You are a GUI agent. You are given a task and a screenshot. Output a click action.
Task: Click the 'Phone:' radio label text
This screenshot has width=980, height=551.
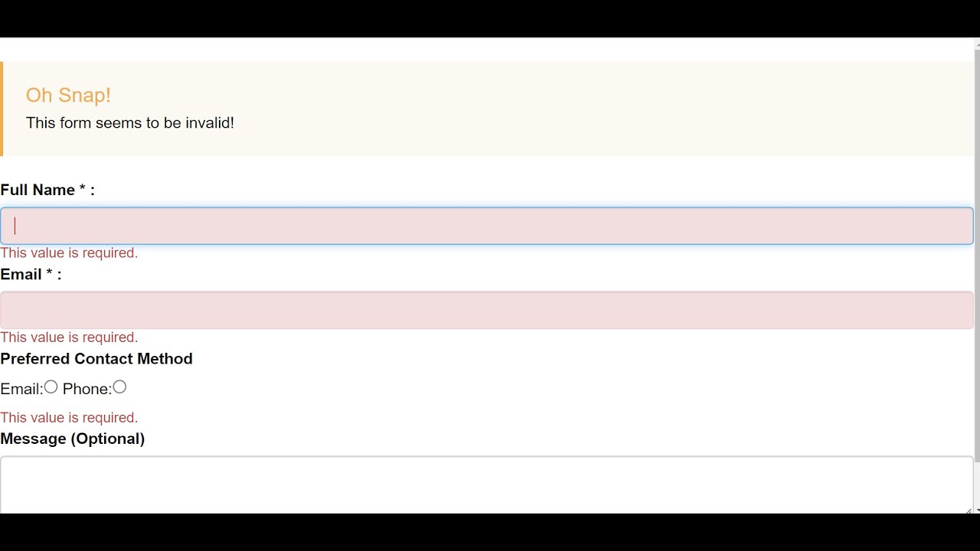tap(87, 389)
